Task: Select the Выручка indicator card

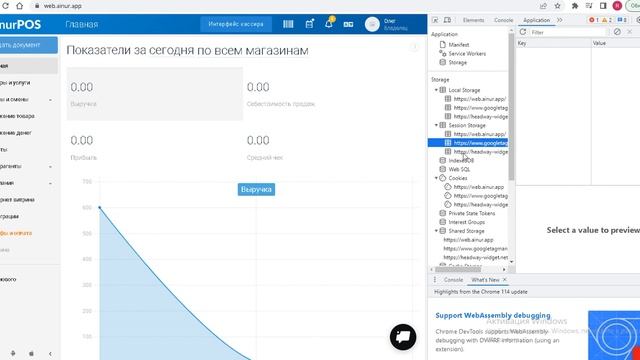Action: coord(155,94)
